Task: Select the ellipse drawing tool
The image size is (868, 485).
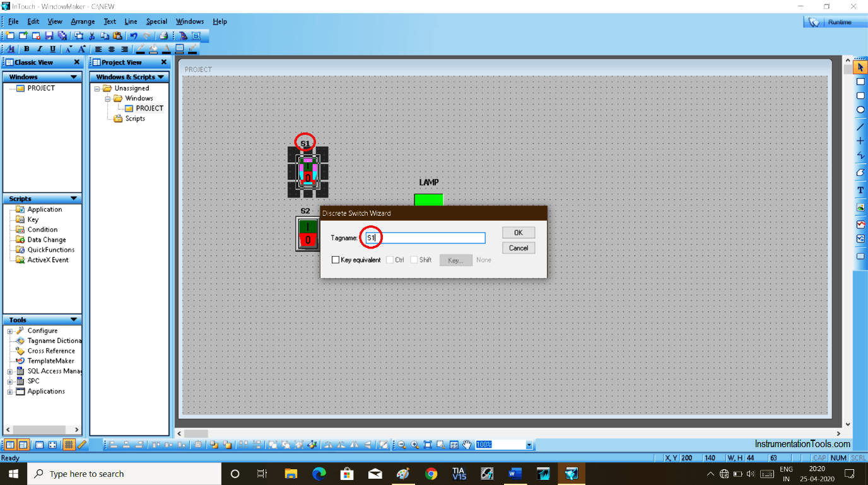Action: click(x=860, y=110)
